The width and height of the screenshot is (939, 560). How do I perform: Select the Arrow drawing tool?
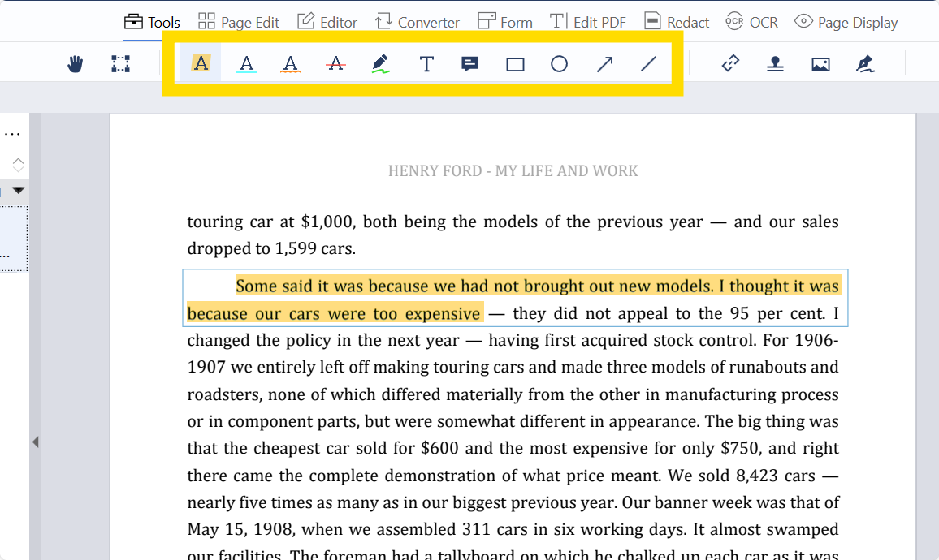(605, 63)
